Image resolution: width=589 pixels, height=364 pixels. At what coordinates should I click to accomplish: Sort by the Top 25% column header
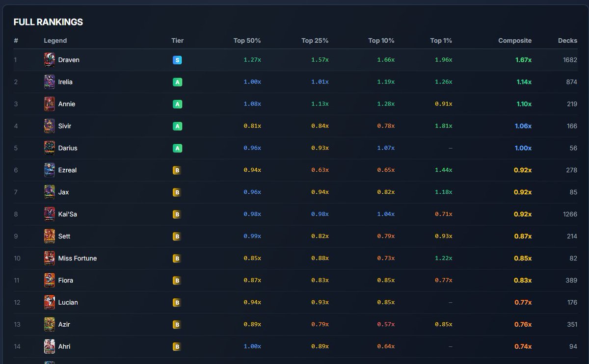(x=315, y=41)
